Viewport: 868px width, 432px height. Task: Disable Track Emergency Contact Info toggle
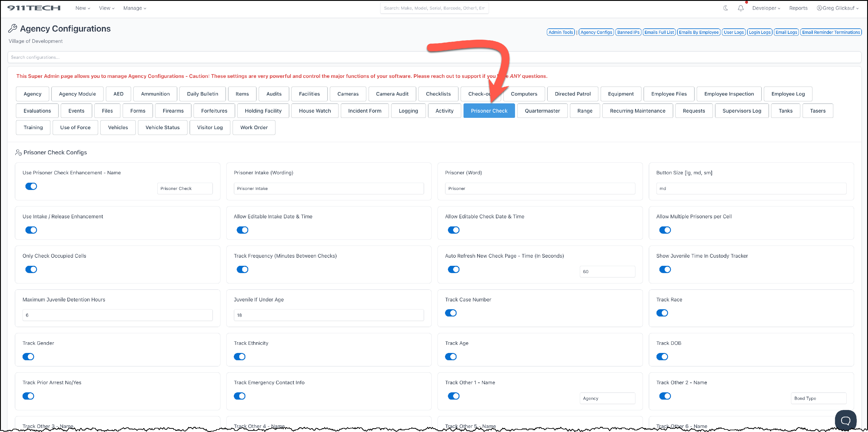point(239,396)
